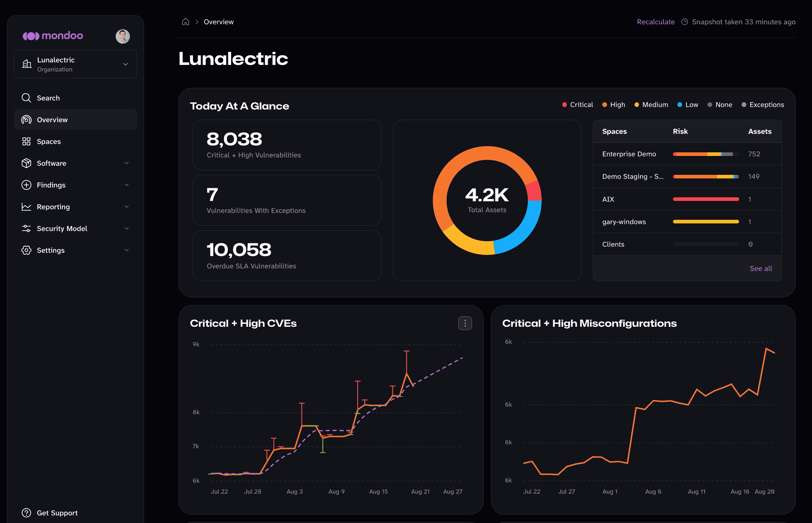Click the mondoo logo

click(x=53, y=36)
